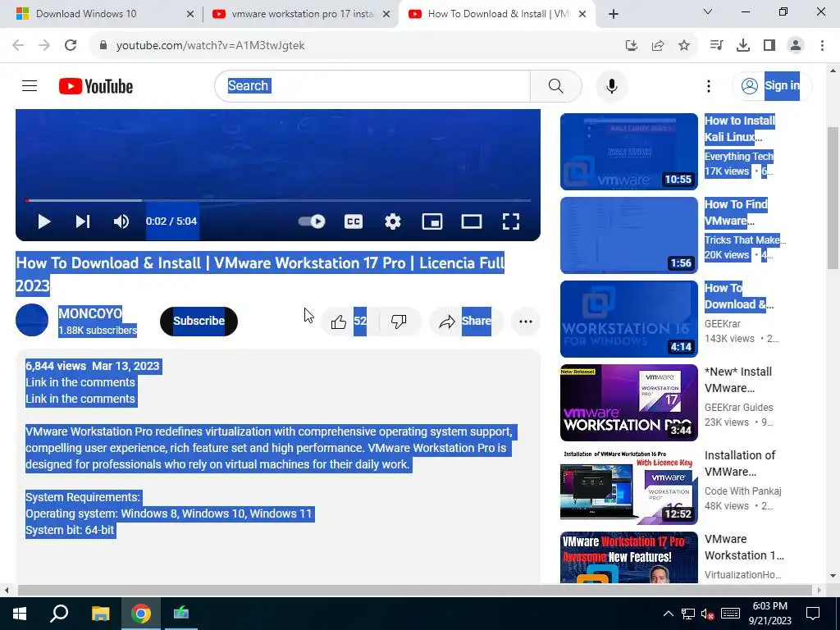Image resolution: width=840 pixels, height=630 pixels.
Task: Reload the current page
Action: (x=71, y=45)
